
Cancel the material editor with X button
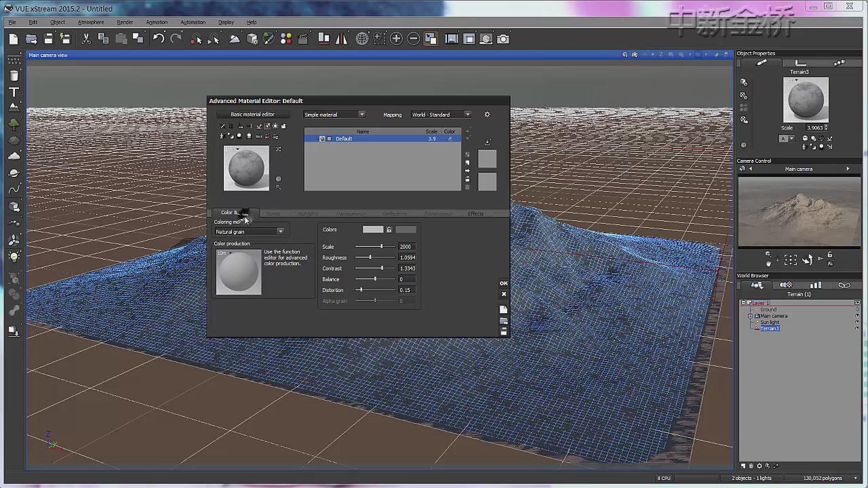click(504, 294)
